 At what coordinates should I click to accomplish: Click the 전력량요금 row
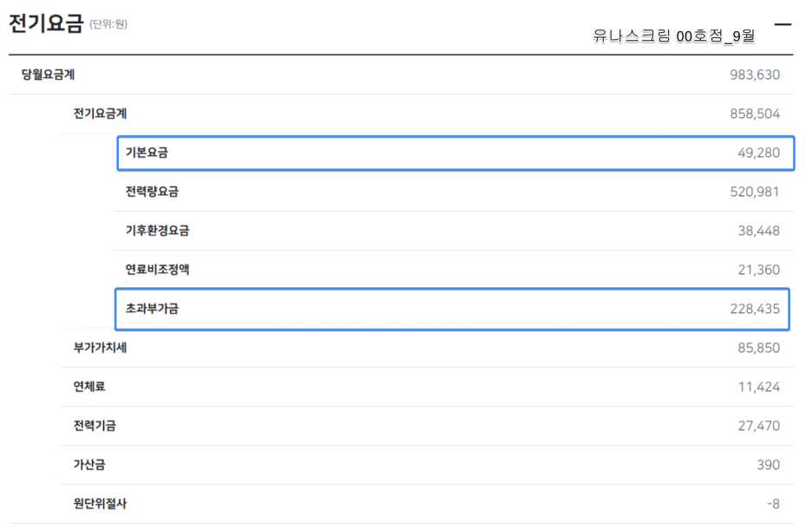pos(152,192)
